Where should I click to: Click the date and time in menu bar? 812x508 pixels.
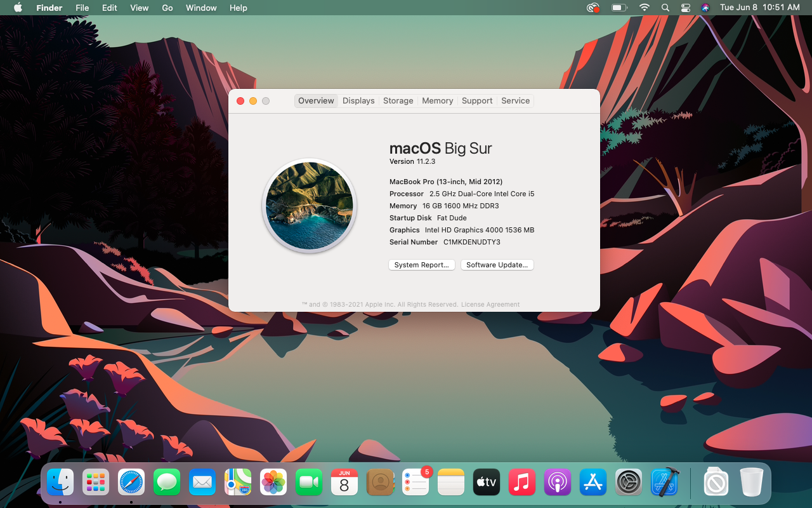tap(759, 8)
